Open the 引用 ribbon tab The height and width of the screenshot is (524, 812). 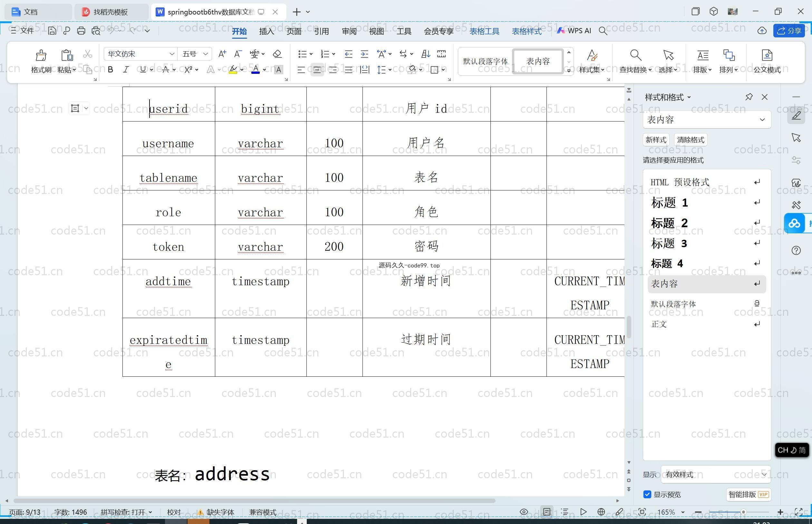322,31
